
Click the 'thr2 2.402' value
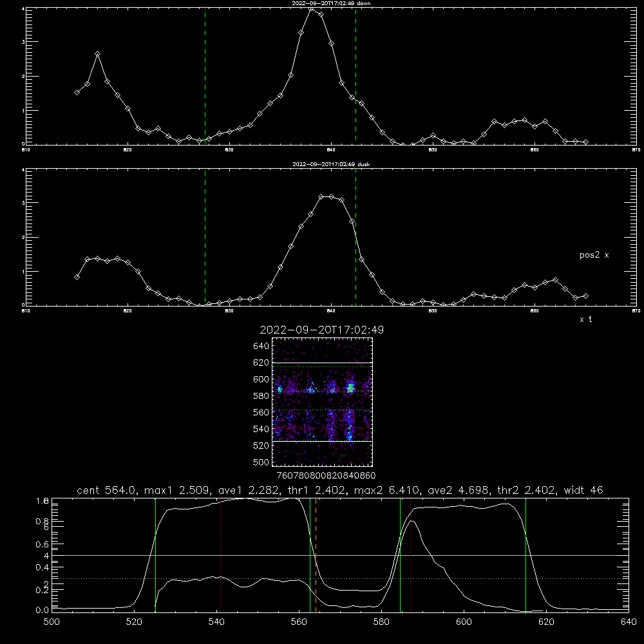[526, 490]
